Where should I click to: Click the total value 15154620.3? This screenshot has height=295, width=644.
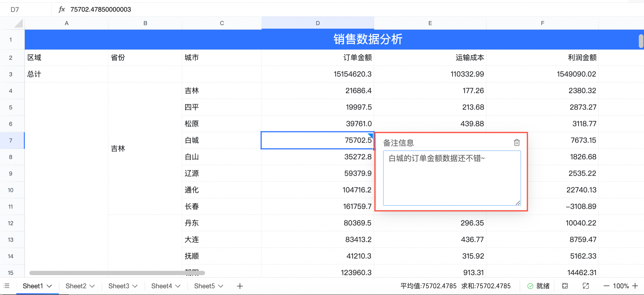click(318, 74)
